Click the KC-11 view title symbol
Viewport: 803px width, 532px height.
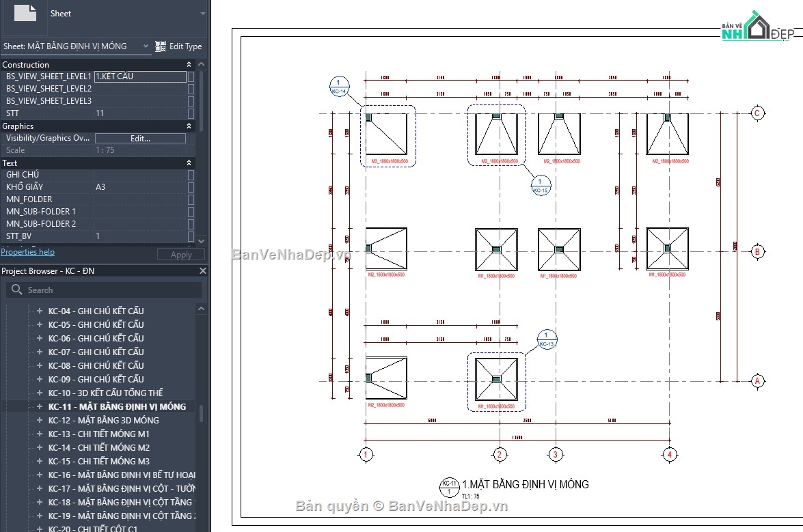(449, 487)
